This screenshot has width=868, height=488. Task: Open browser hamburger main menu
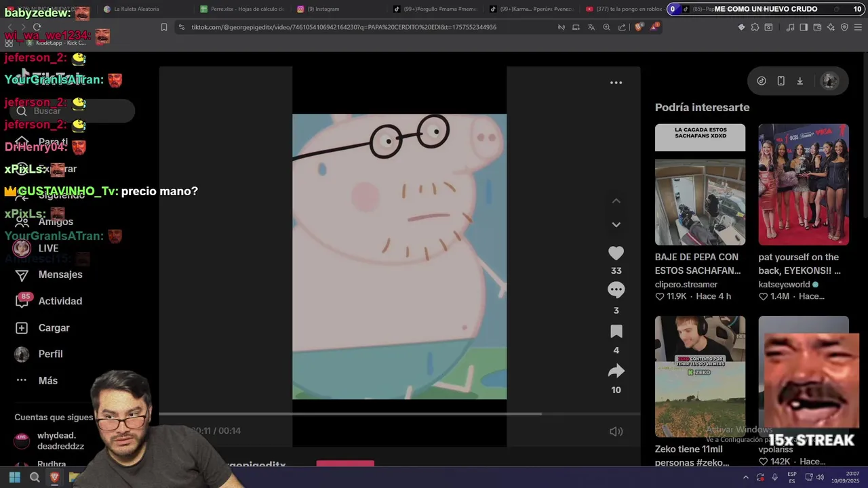click(858, 27)
